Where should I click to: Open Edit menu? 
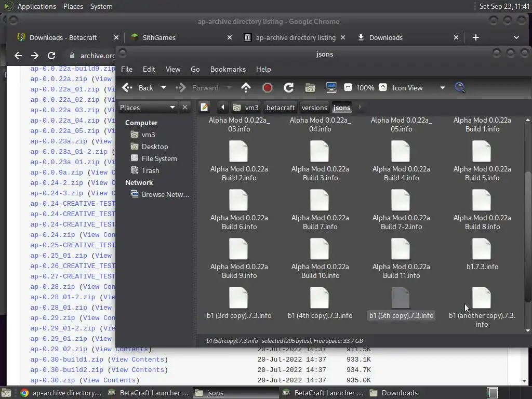click(149, 69)
